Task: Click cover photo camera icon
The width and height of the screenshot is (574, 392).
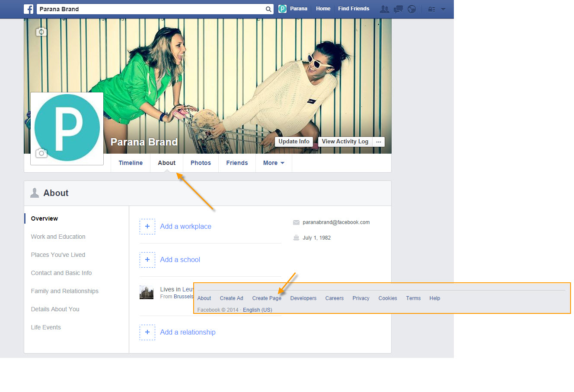Action: 41,32
